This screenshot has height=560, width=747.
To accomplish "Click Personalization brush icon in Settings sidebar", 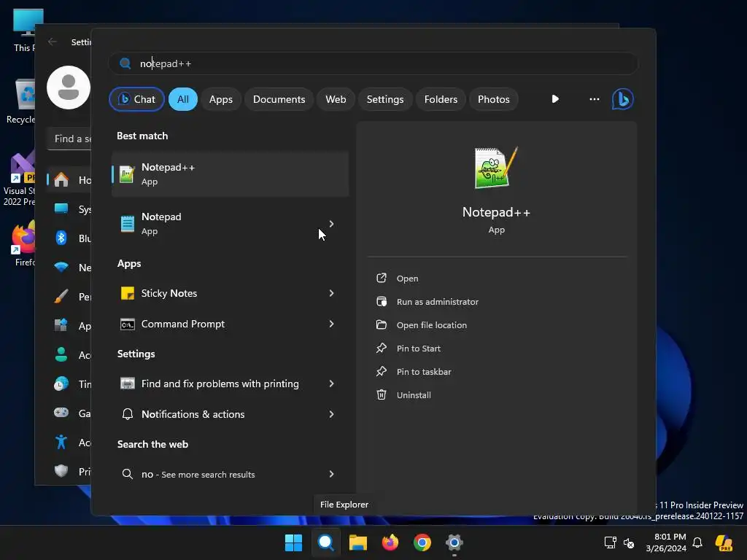I will pyautogui.click(x=61, y=296).
